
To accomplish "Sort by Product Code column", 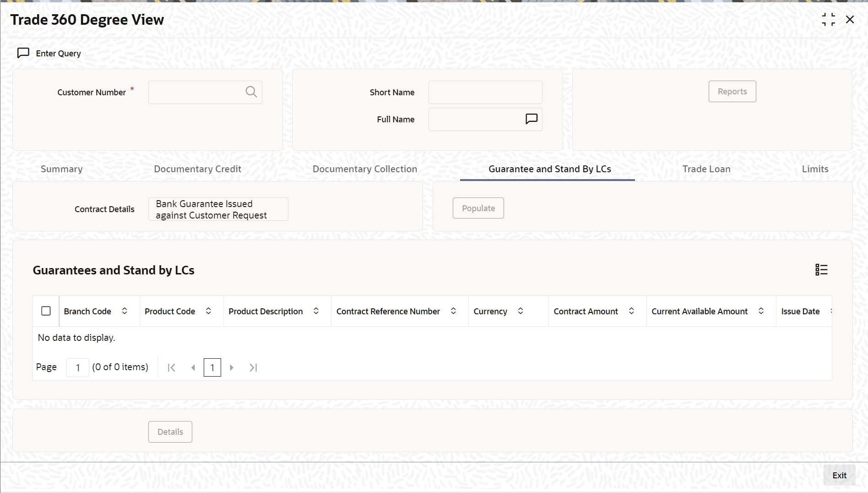I will 208,311.
